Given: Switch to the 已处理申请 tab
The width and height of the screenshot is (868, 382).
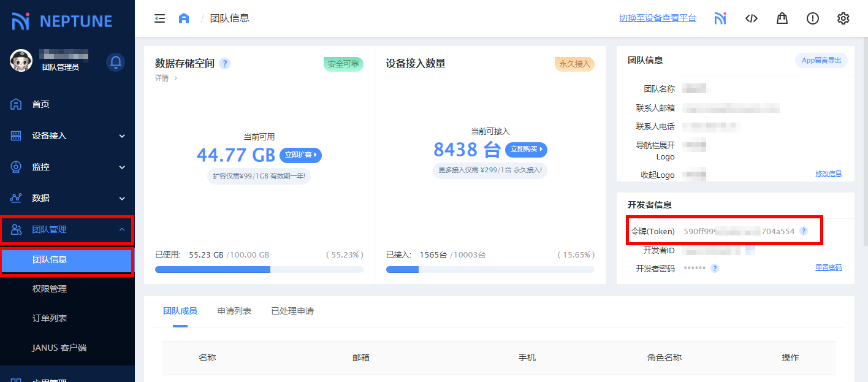Looking at the screenshot, I should click(292, 311).
